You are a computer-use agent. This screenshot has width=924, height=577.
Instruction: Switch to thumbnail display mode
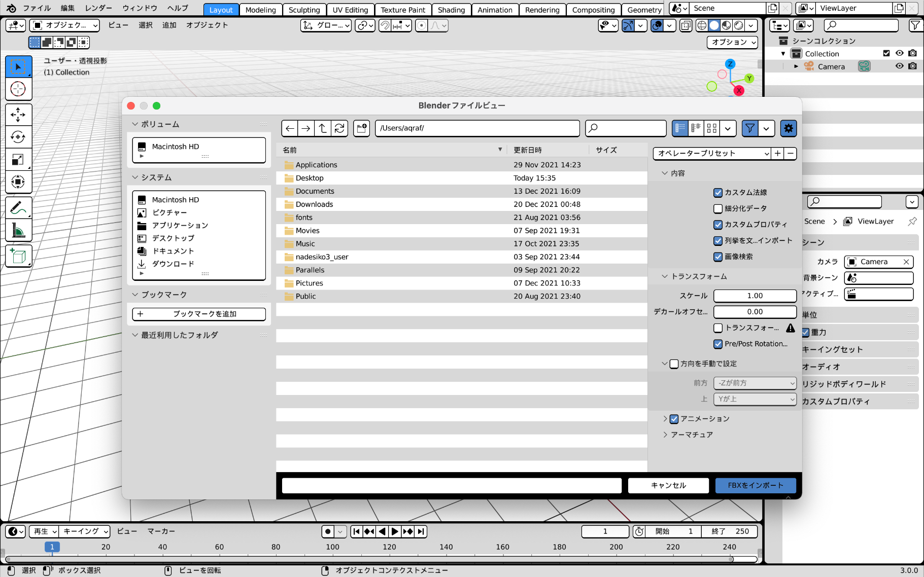712,128
